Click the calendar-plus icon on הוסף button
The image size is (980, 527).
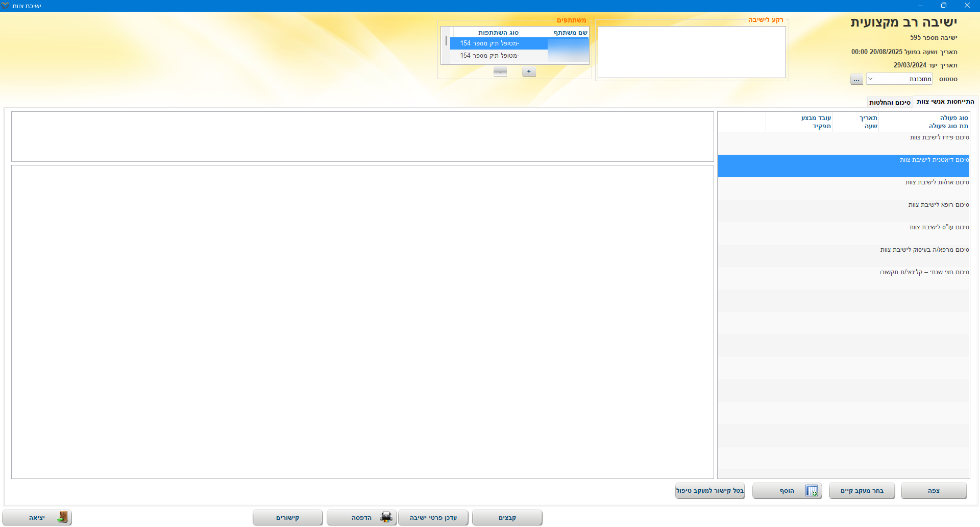click(811, 491)
